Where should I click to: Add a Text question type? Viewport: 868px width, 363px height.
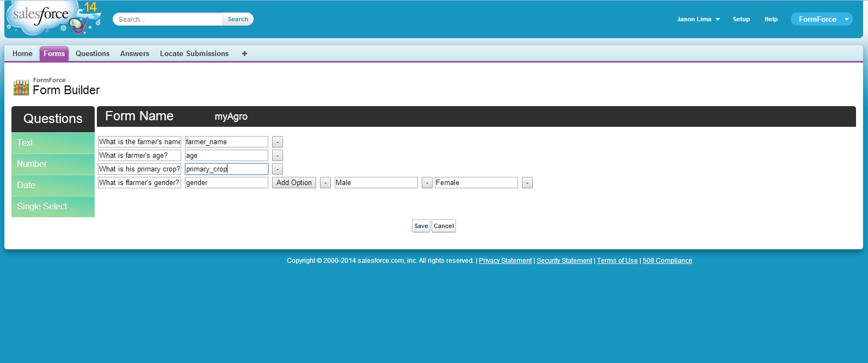[x=53, y=143]
